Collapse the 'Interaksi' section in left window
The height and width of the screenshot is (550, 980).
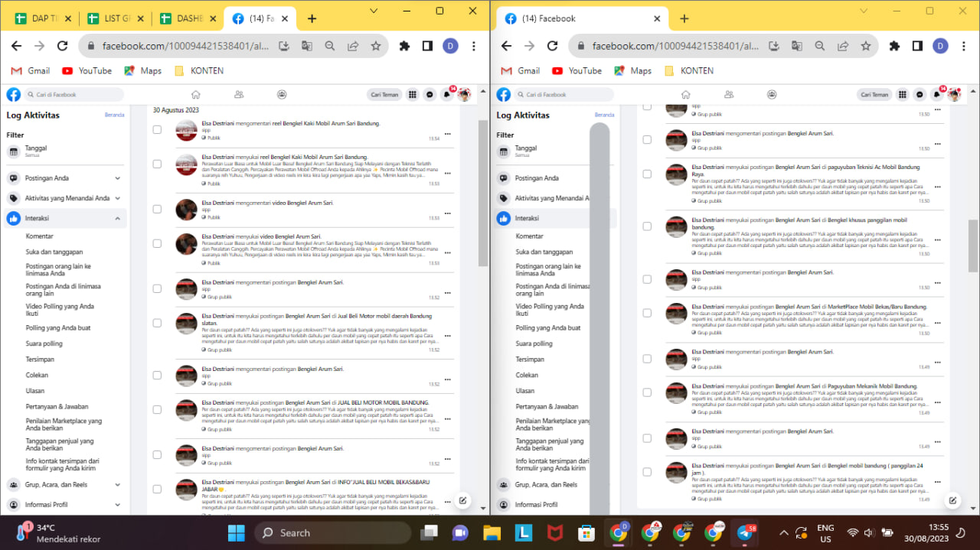tap(118, 219)
